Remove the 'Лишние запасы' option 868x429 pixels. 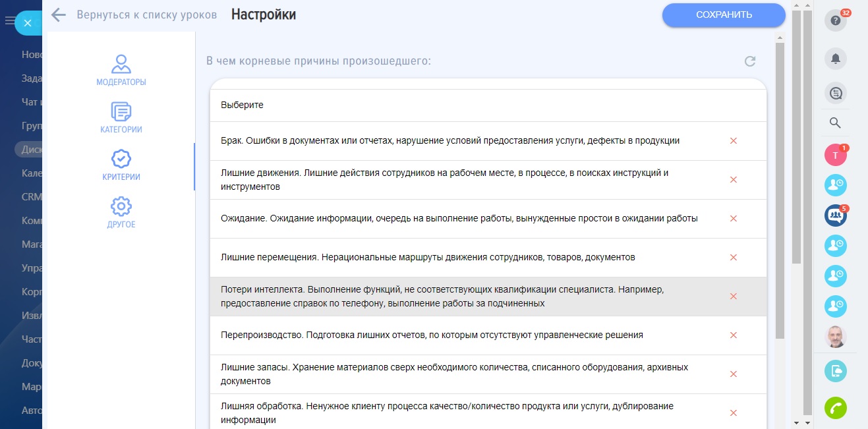[733, 374]
